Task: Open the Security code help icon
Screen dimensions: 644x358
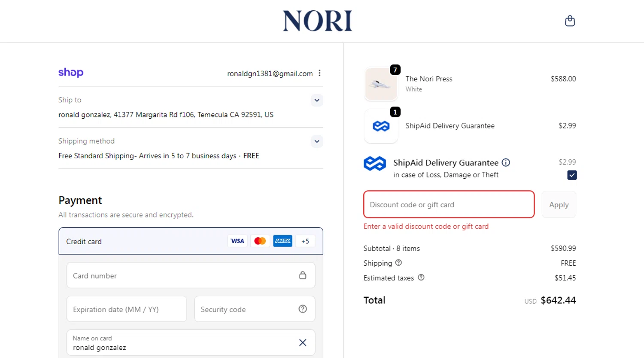Action: pos(303,309)
